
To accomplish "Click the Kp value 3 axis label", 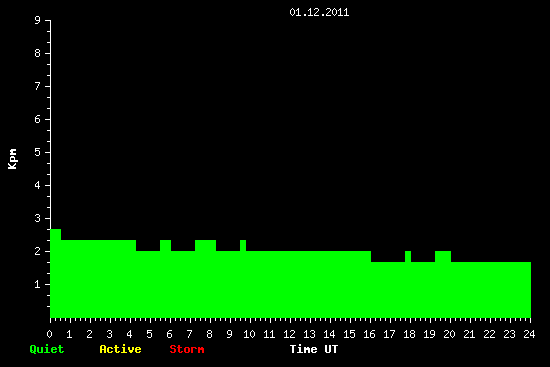I will point(38,218).
